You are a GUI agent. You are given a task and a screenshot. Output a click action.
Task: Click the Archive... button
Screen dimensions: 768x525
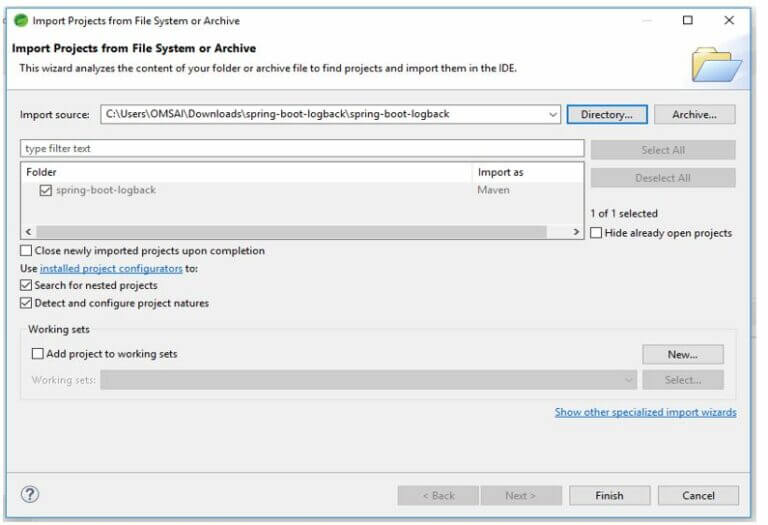click(x=695, y=115)
